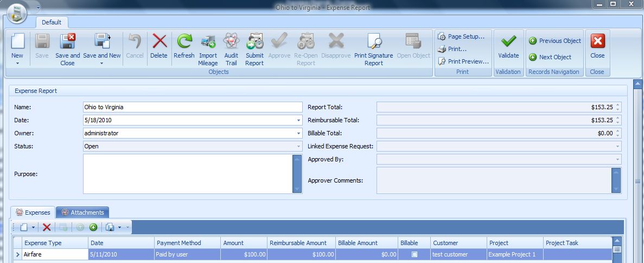Click Print Signature Report icon
This screenshot has height=263, width=644.
click(x=374, y=41)
